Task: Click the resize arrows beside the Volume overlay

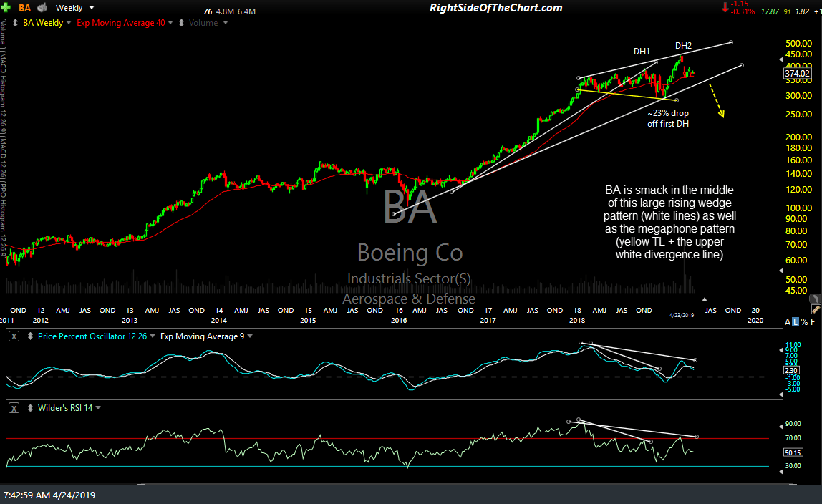Action: (x=183, y=22)
